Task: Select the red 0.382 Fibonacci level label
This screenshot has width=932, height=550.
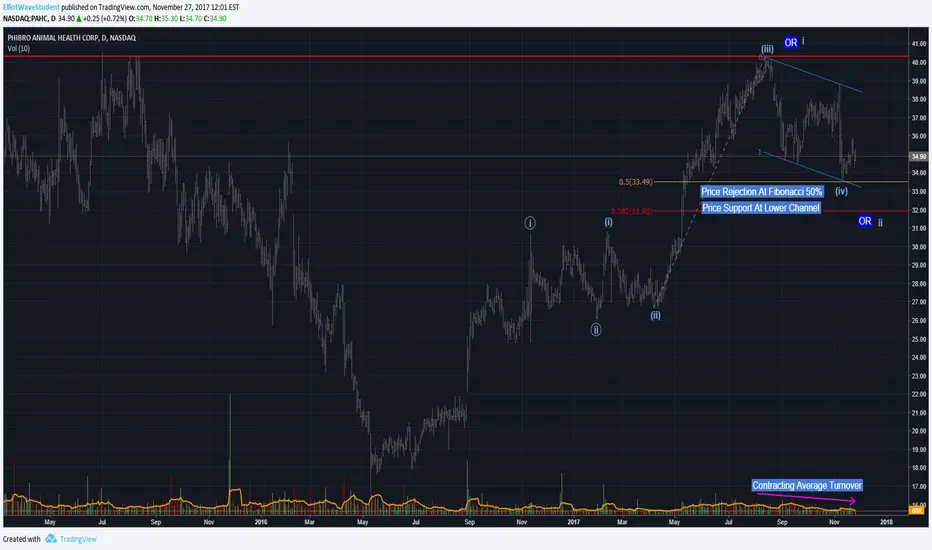Action: 631,211
